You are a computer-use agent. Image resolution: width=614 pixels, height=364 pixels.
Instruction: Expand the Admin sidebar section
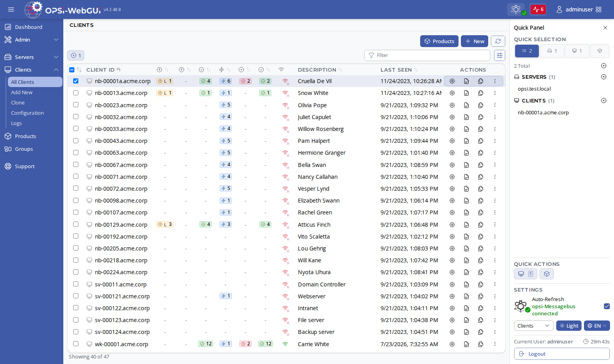[31, 40]
